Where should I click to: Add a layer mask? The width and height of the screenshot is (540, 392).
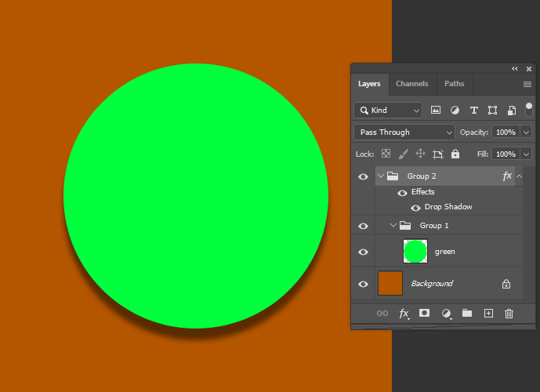(x=424, y=313)
